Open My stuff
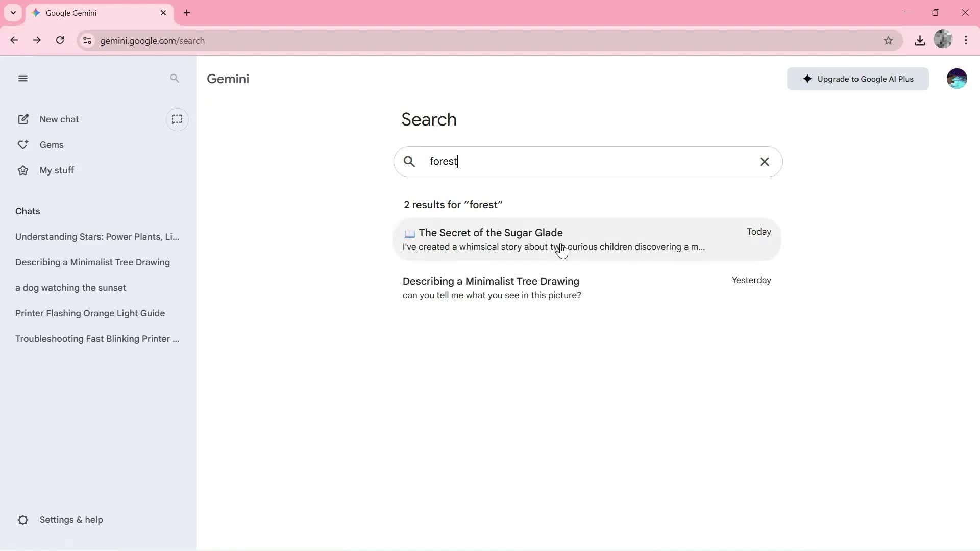Image resolution: width=980 pixels, height=551 pixels. tap(57, 170)
